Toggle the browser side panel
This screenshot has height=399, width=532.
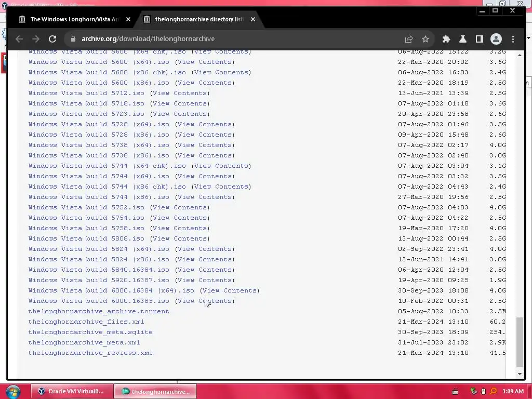click(480, 39)
